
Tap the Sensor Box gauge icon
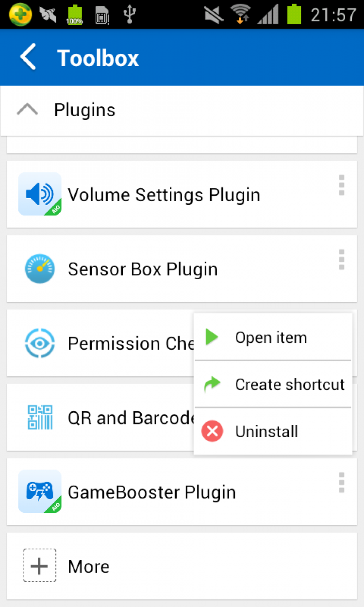[x=40, y=269]
